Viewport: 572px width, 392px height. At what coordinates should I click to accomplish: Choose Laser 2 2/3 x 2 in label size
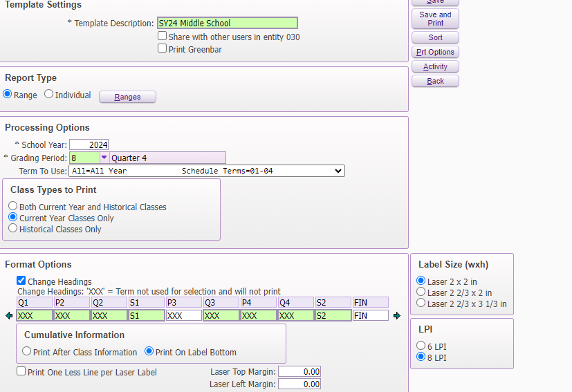421,292
